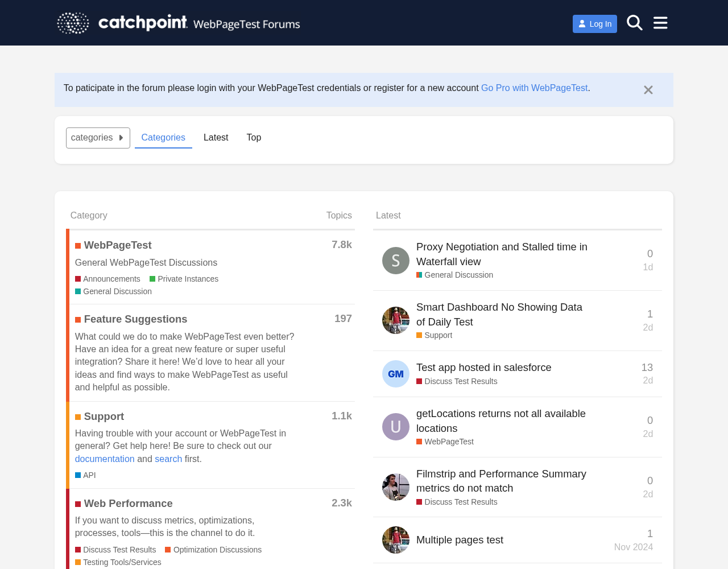
Task: Open getLocations returns not all locations topic
Action: coord(501,421)
